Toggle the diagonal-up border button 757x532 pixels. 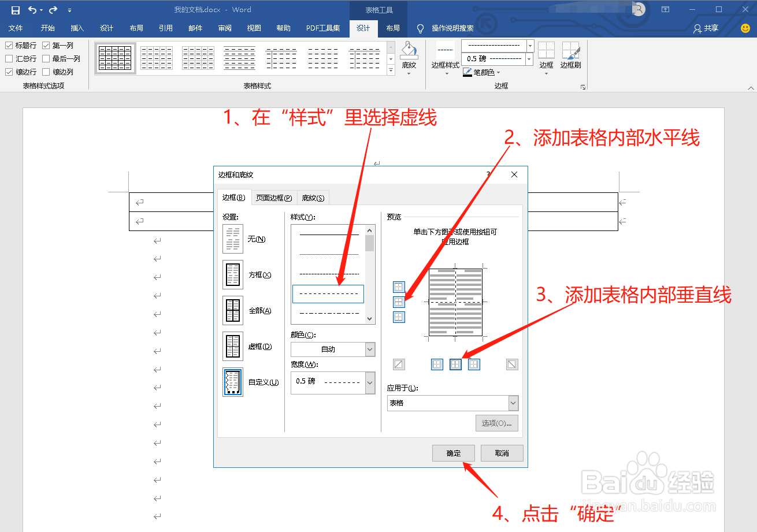(x=399, y=364)
